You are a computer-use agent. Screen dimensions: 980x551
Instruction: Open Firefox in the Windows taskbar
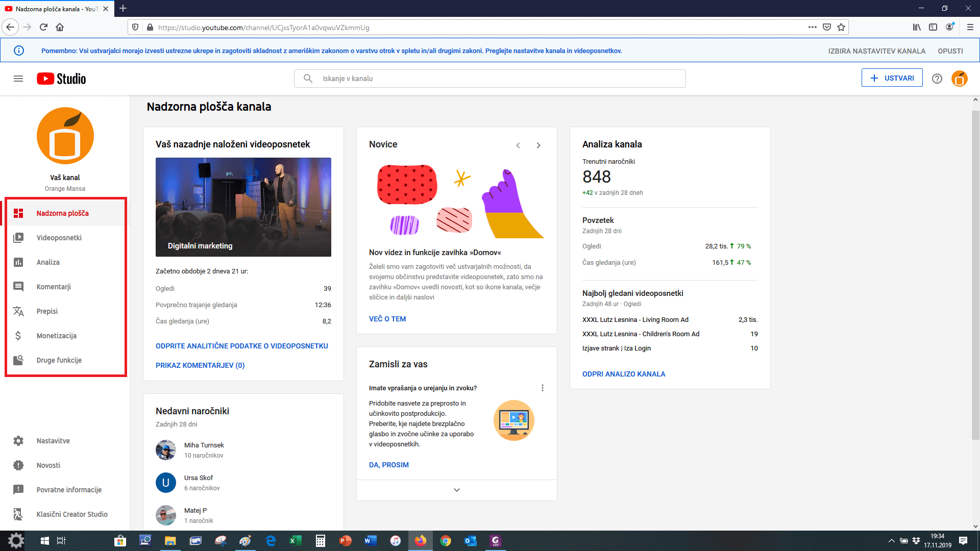coord(420,541)
